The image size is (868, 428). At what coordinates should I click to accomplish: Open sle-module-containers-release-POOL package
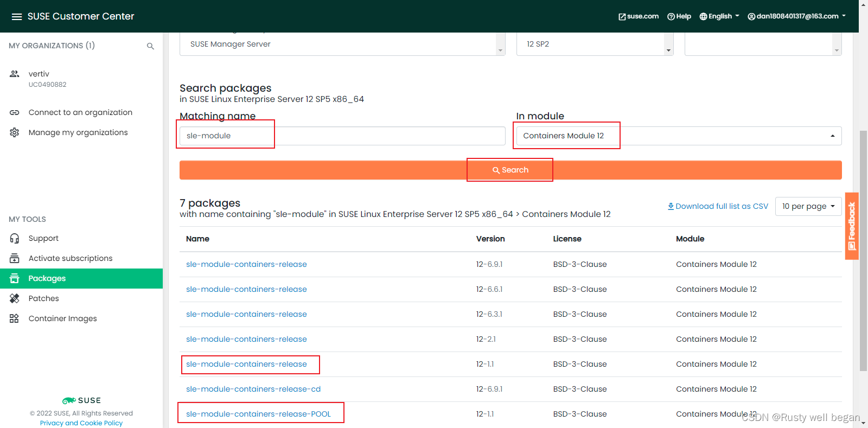[258, 414]
